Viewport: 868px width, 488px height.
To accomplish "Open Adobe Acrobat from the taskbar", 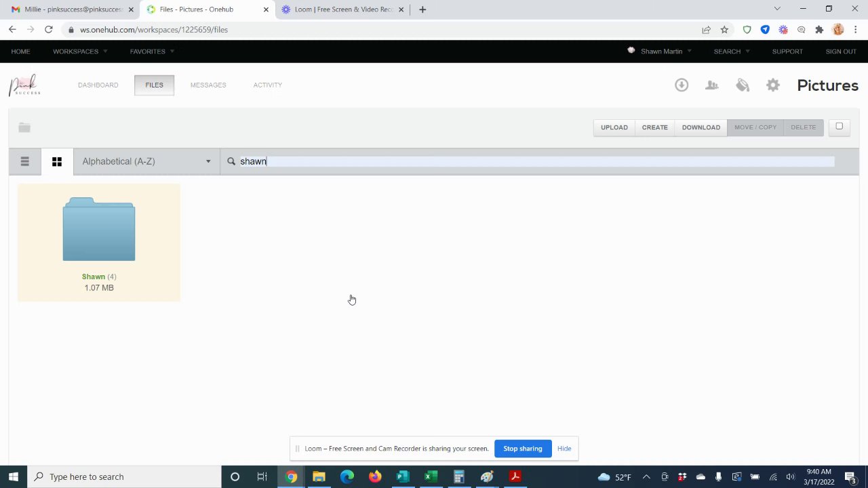I will click(x=515, y=476).
